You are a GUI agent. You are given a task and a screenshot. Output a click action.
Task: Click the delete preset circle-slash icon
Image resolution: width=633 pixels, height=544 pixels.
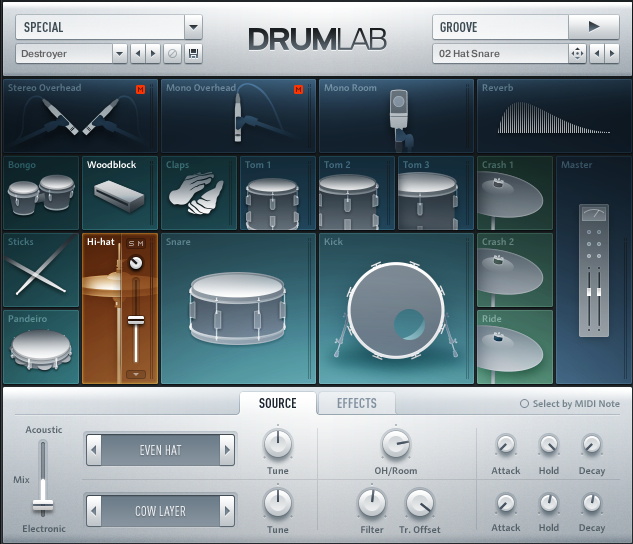click(x=172, y=53)
